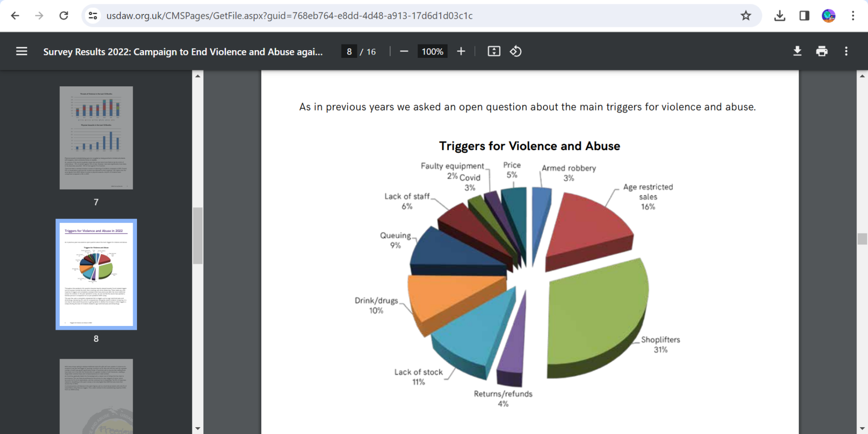Image resolution: width=868 pixels, height=434 pixels.
Task: Reload the current page
Action: (64, 16)
